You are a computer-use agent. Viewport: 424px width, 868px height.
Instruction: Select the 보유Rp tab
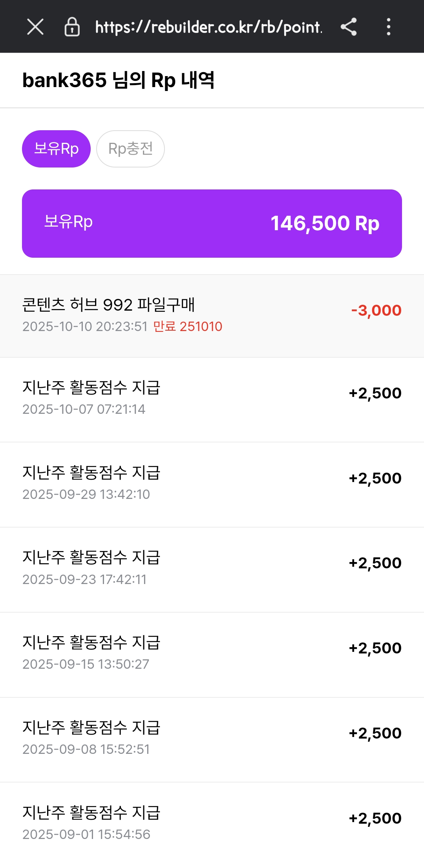tap(56, 149)
